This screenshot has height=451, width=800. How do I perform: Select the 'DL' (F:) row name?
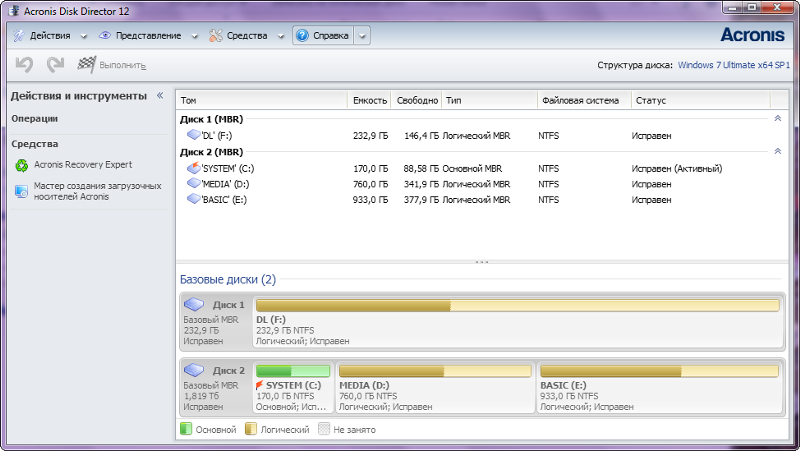coord(217,136)
